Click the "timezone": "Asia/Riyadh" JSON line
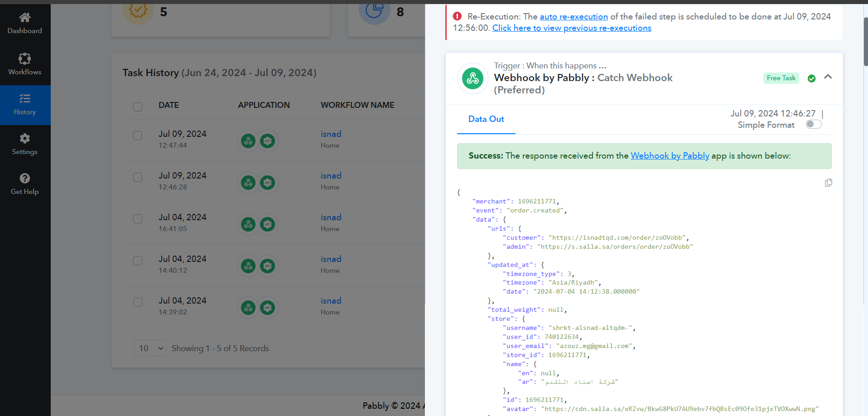 pos(552,283)
